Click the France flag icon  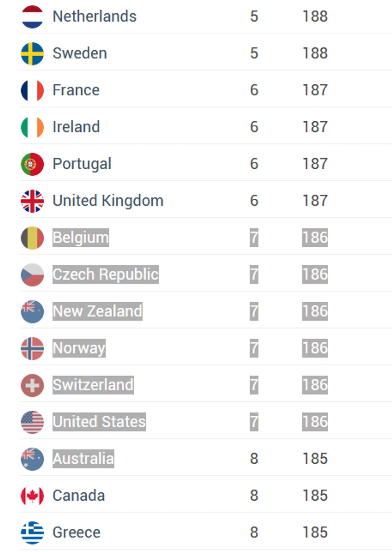click(x=32, y=90)
